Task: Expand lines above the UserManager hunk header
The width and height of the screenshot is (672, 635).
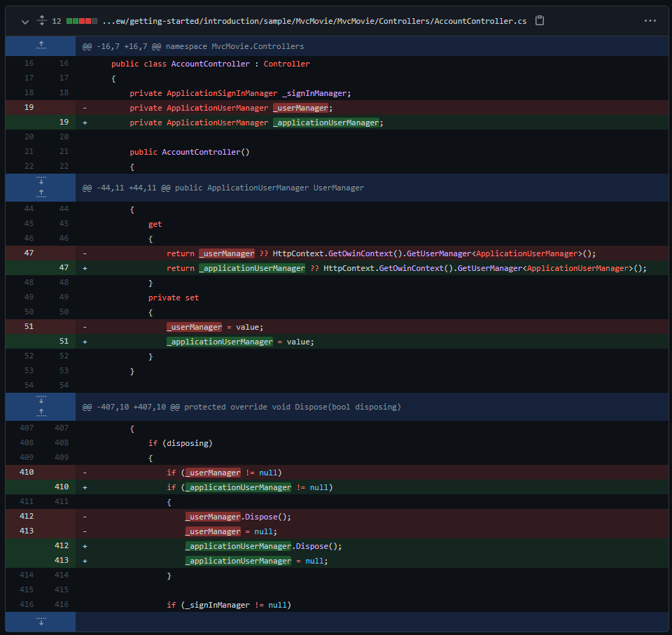Action: (41, 193)
